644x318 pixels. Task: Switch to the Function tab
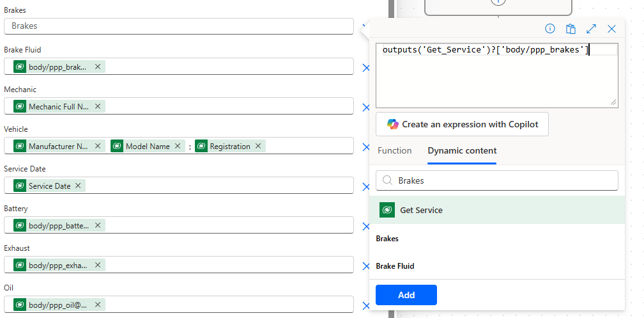(394, 151)
